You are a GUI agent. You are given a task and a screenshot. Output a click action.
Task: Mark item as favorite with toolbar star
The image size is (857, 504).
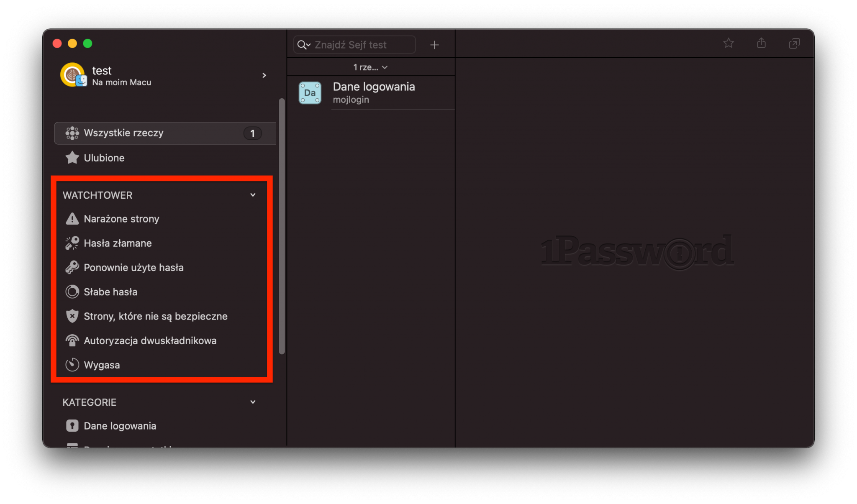coord(729,43)
